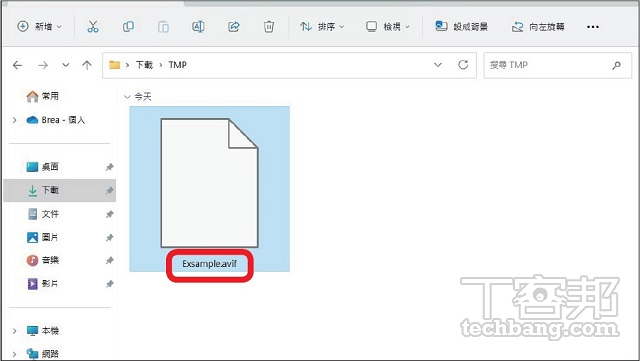Click the Copy icon in toolbar

[x=128, y=27]
